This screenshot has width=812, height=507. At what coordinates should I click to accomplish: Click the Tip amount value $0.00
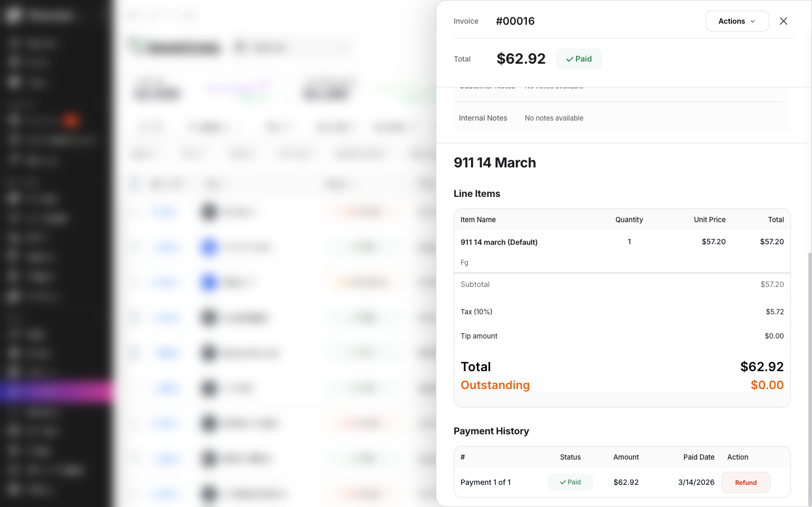coord(774,336)
